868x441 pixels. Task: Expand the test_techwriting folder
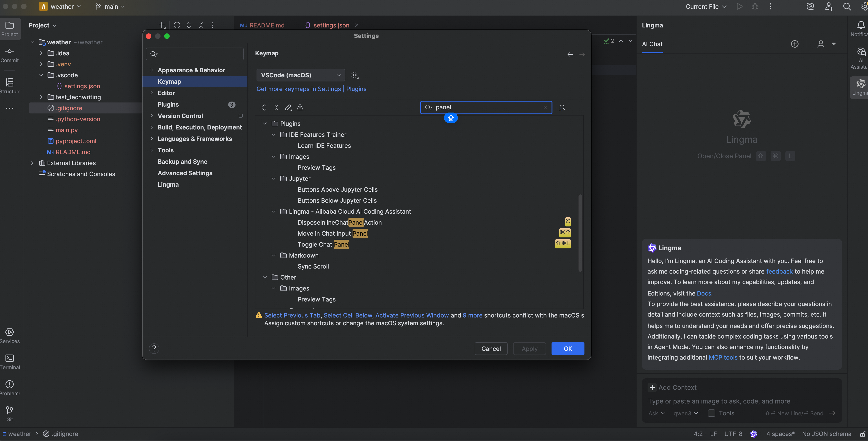click(x=41, y=97)
